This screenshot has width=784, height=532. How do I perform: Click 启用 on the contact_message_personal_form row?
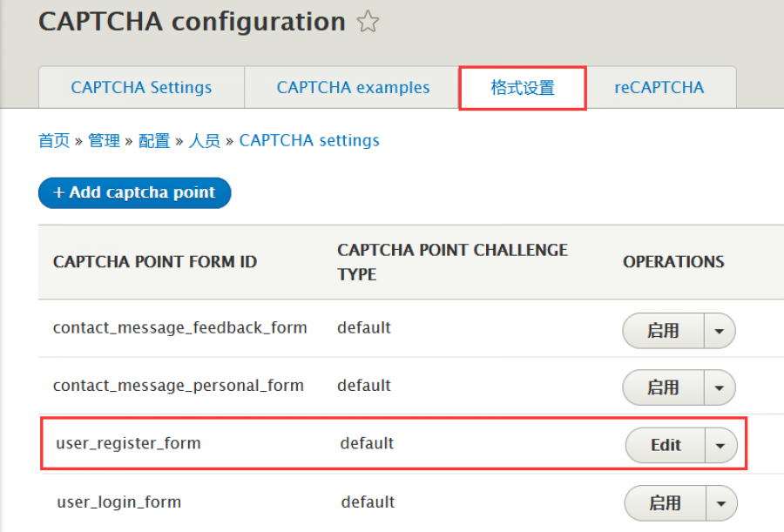tap(665, 387)
